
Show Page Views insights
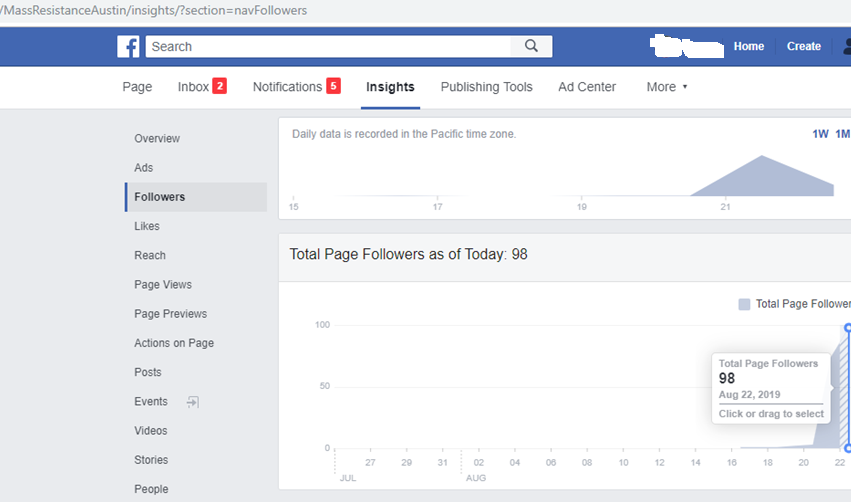(163, 285)
